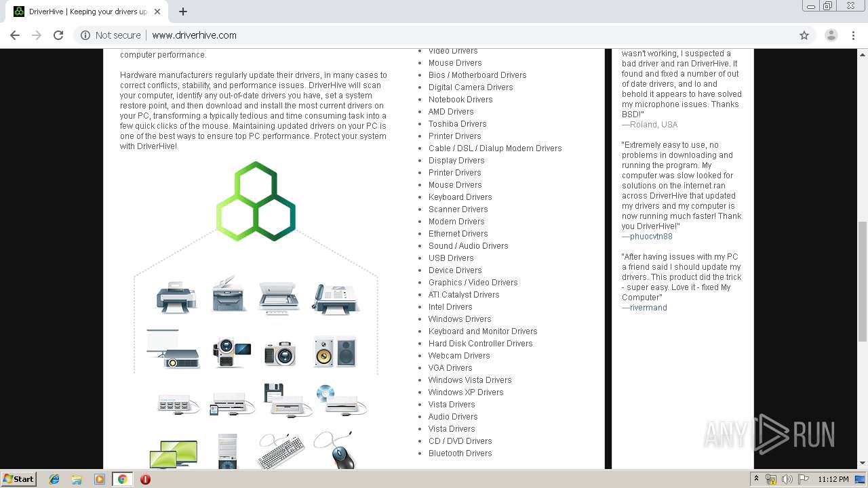
Task: Click "Windows Vista Drivers" list item
Action: point(470,380)
